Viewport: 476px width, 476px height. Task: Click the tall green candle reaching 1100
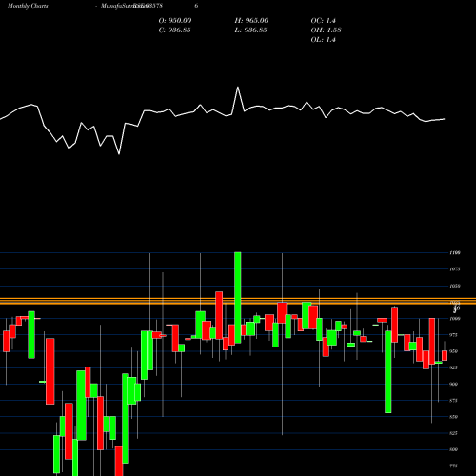tap(238, 298)
